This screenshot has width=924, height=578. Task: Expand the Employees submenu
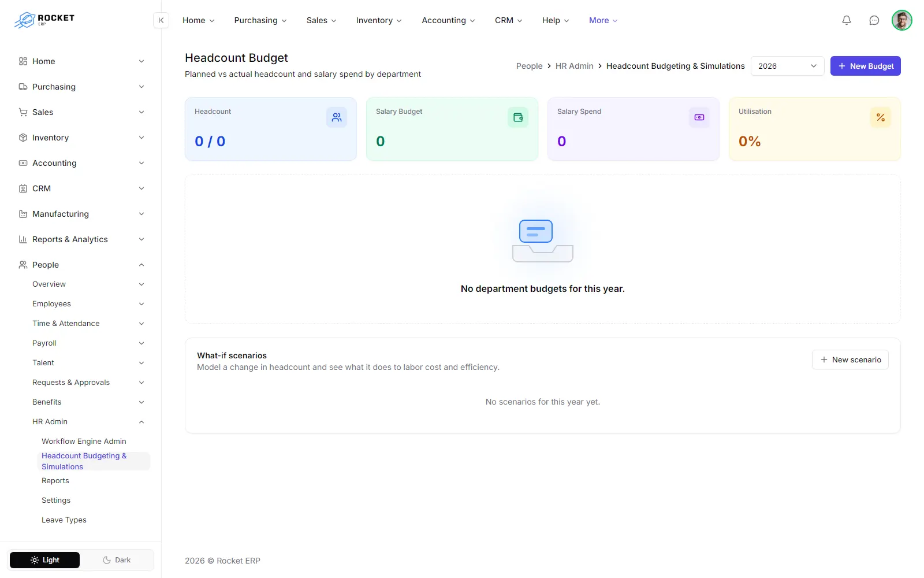coord(88,304)
